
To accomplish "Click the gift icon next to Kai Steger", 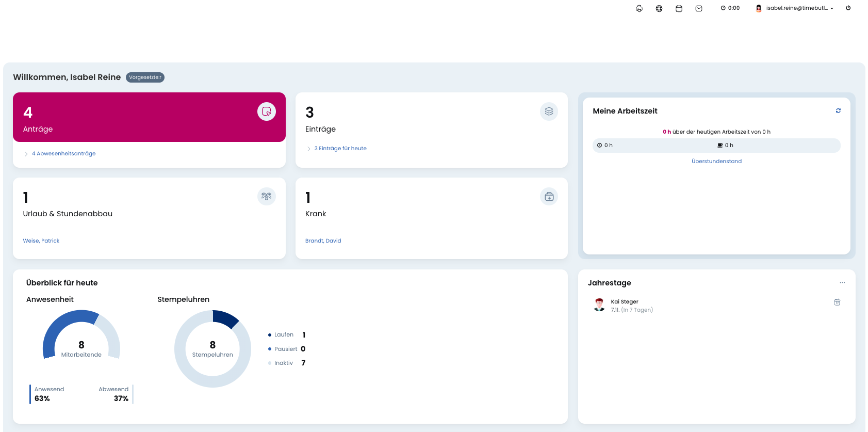I will (837, 302).
